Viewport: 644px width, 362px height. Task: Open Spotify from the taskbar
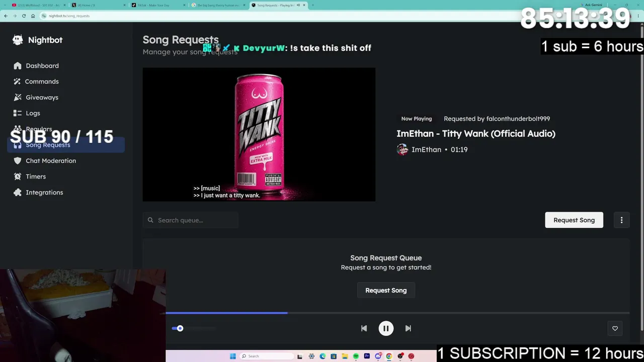coord(356,356)
